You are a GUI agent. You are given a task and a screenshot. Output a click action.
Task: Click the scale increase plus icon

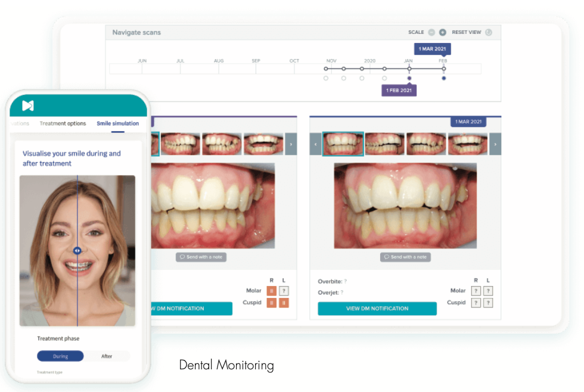[x=442, y=32]
